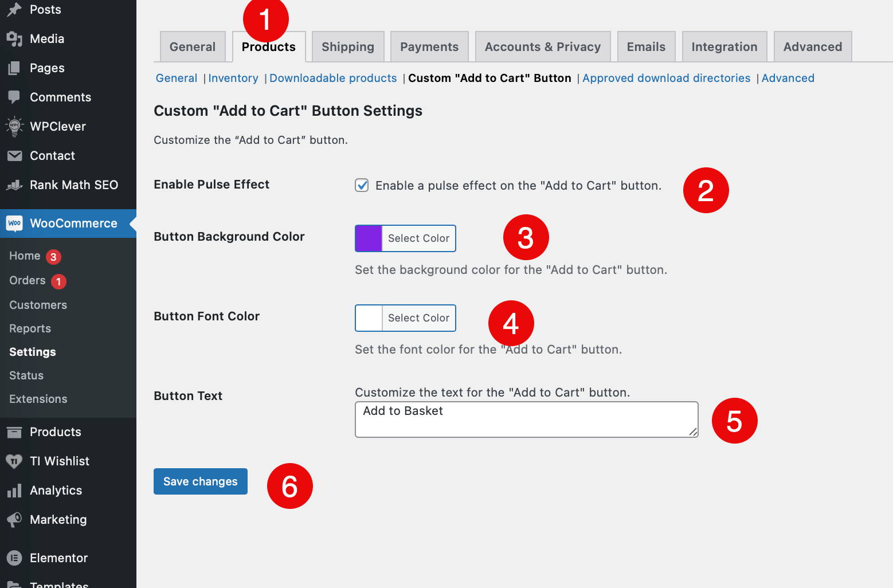
Task: Click the TI Wishlist heart icon
Action: tap(14, 461)
